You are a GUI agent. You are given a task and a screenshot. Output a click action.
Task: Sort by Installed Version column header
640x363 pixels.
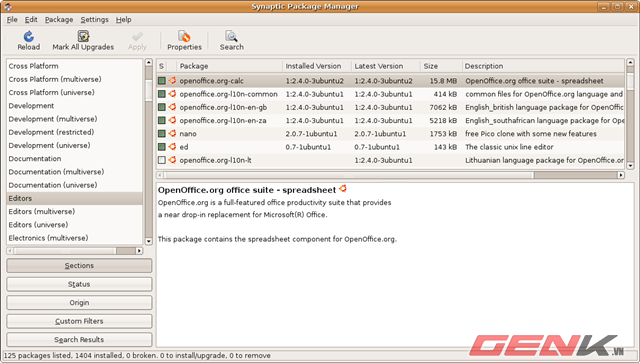pos(317,66)
